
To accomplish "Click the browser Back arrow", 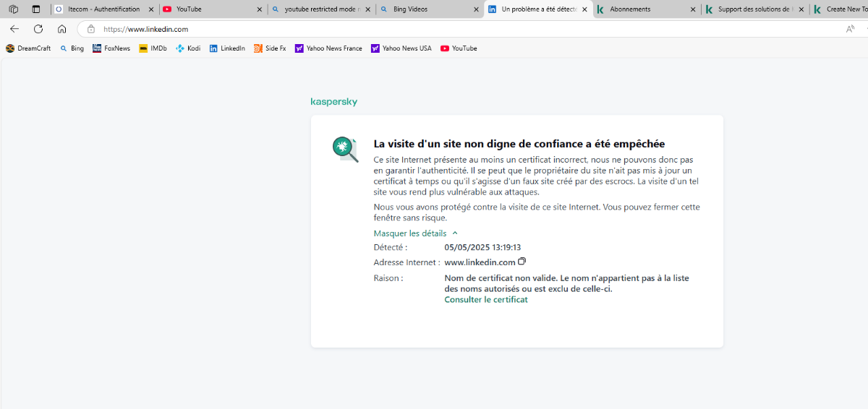I will pos(14,29).
